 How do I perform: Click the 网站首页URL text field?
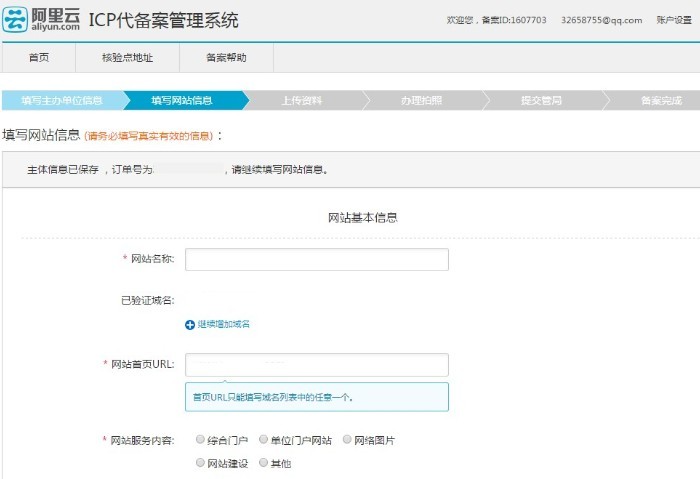[316, 365]
